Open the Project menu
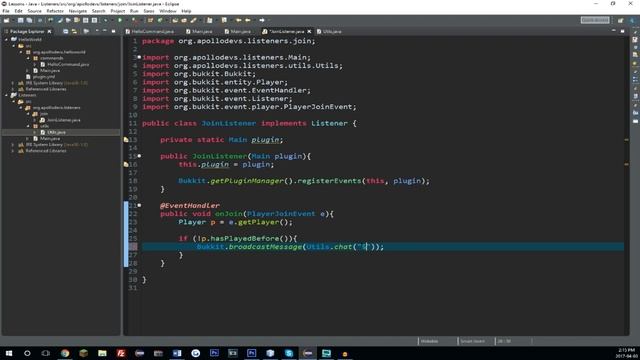 point(118,11)
